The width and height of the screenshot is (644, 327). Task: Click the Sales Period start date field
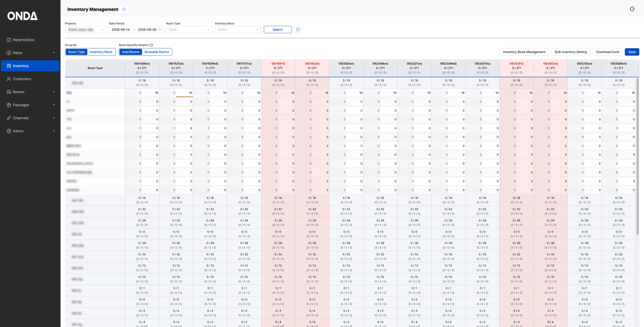pyautogui.click(x=121, y=30)
